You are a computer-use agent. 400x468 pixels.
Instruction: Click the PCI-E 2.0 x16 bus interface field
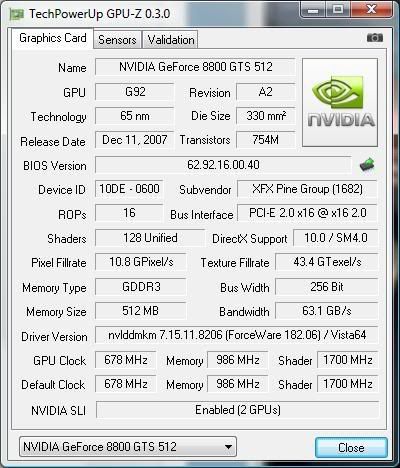click(x=307, y=213)
